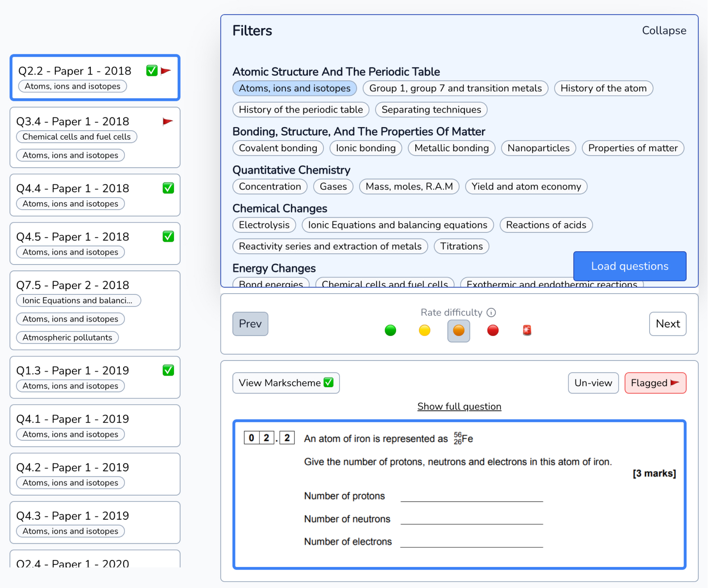Screen dimensions: 708x588
Task: Open question Q4.2 - Paper 1 - 2019
Action: click(95, 474)
